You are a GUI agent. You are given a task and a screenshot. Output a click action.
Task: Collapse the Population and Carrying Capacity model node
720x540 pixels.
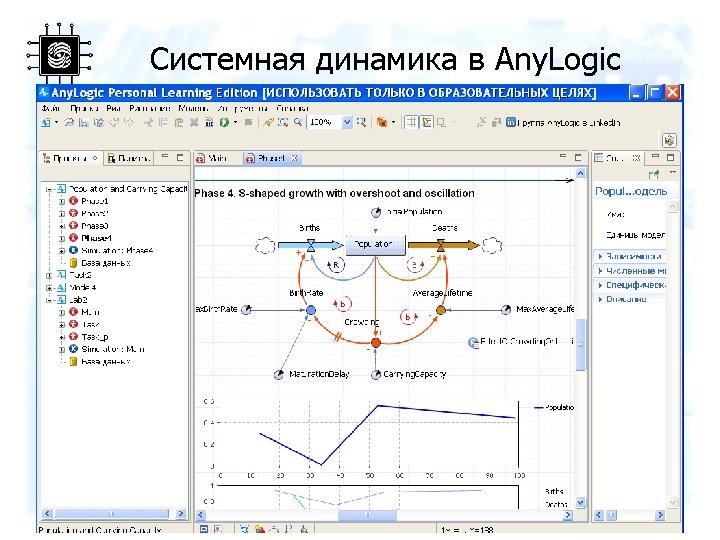49,189
